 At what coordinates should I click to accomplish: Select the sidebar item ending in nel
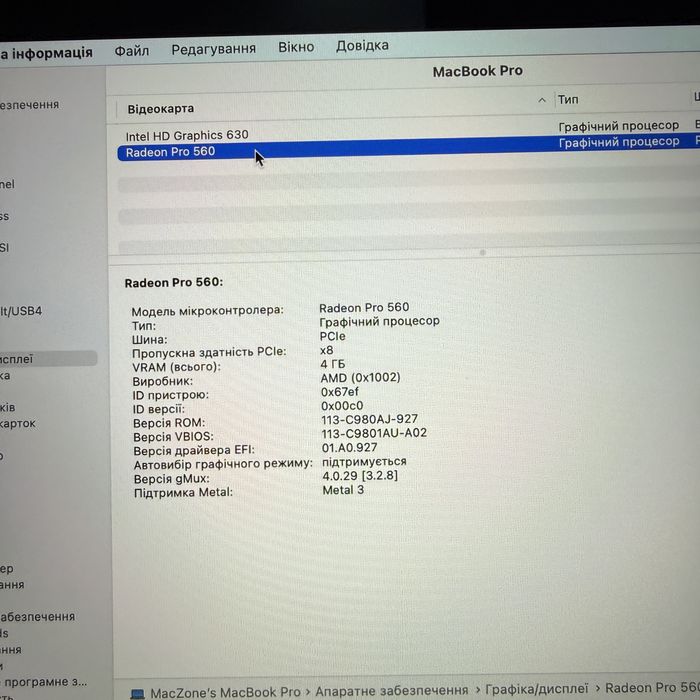click(x=7, y=184)
